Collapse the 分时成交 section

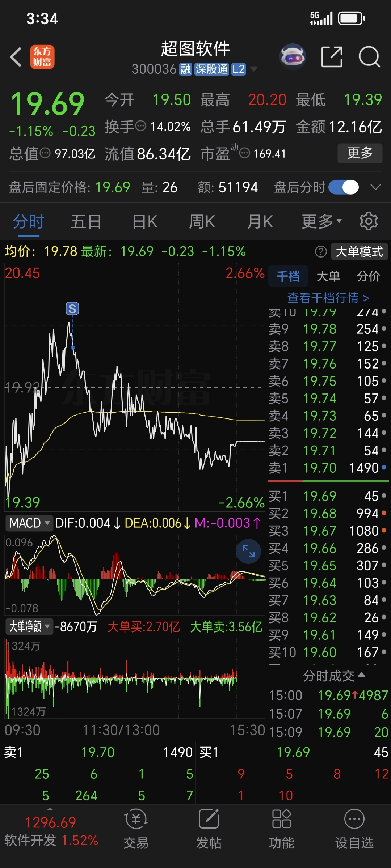point(334,676)
